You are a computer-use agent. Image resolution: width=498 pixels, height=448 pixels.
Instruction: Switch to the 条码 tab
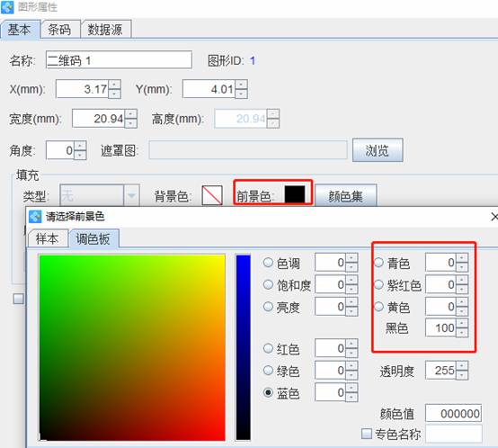[59, 30]
